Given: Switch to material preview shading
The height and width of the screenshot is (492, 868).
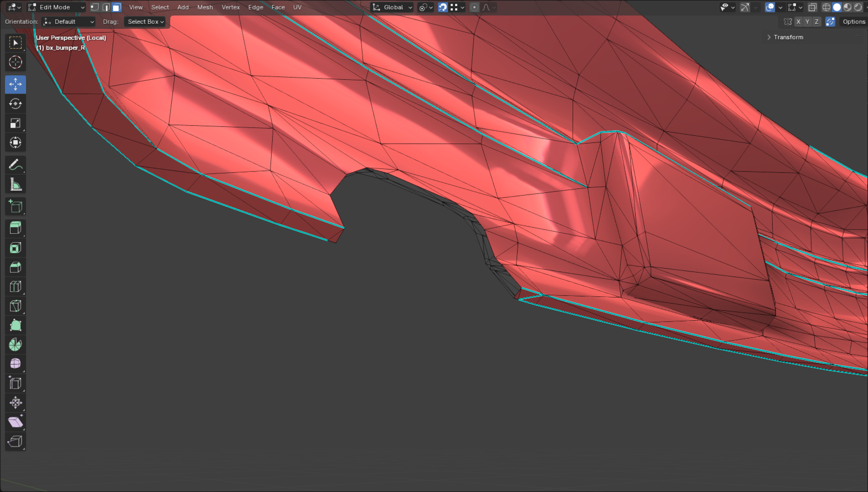Looking at the screenshot, I should pos(847,7).
